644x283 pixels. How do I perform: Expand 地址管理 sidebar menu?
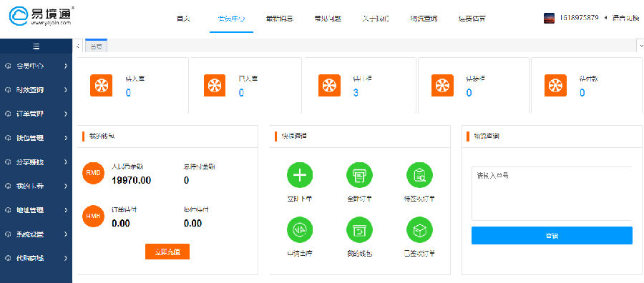36,210
